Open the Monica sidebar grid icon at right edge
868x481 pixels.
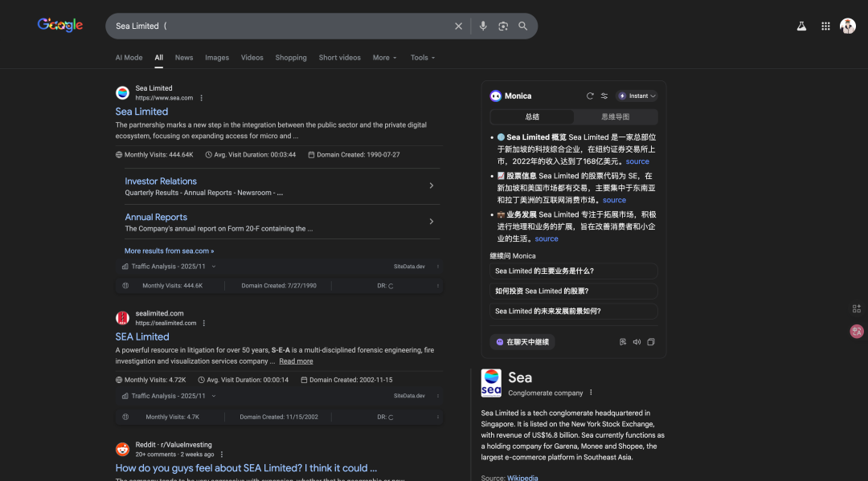pos(857,308)
